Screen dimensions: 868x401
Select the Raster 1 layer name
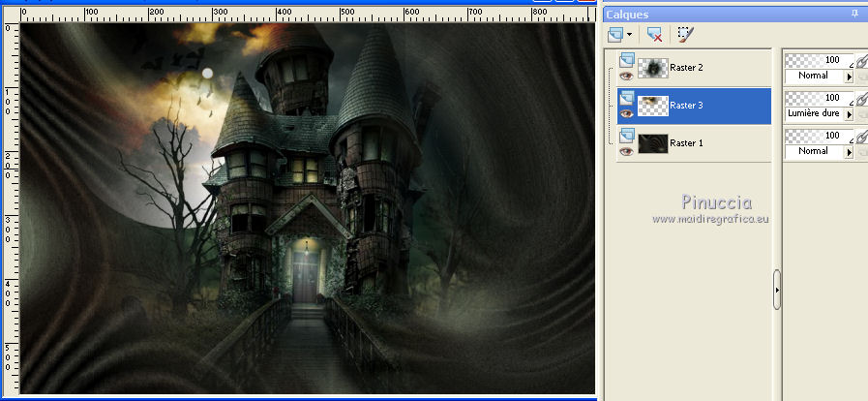click(686, 143)
